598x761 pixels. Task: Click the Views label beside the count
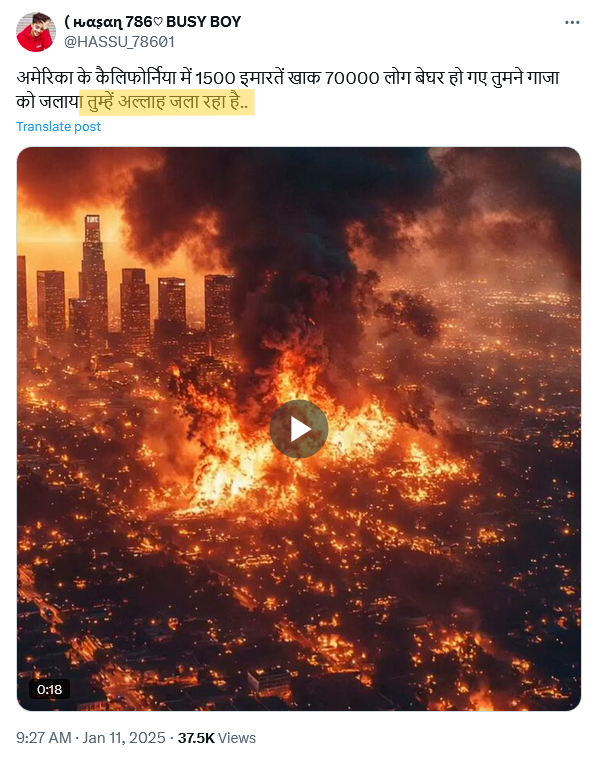237,738
